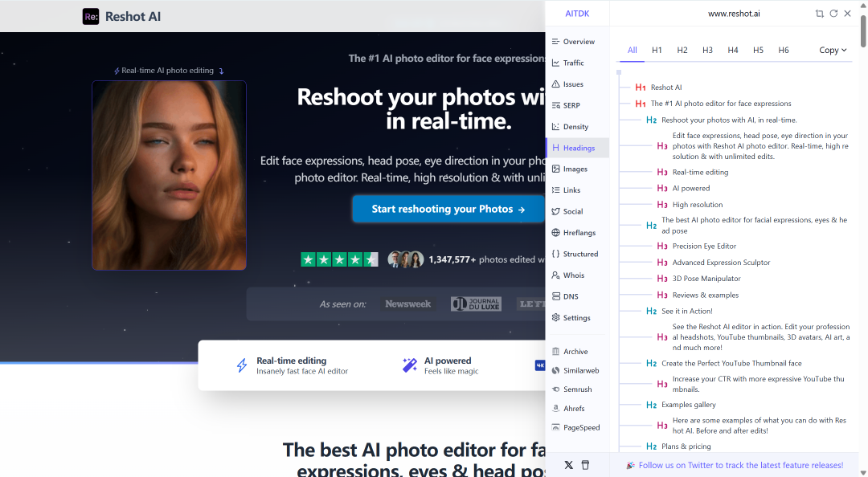The width and height of the screenshot is (868, 477).
Task: Click the '3D Pose Manipulator' H3 row
Action: click(698, 279)
